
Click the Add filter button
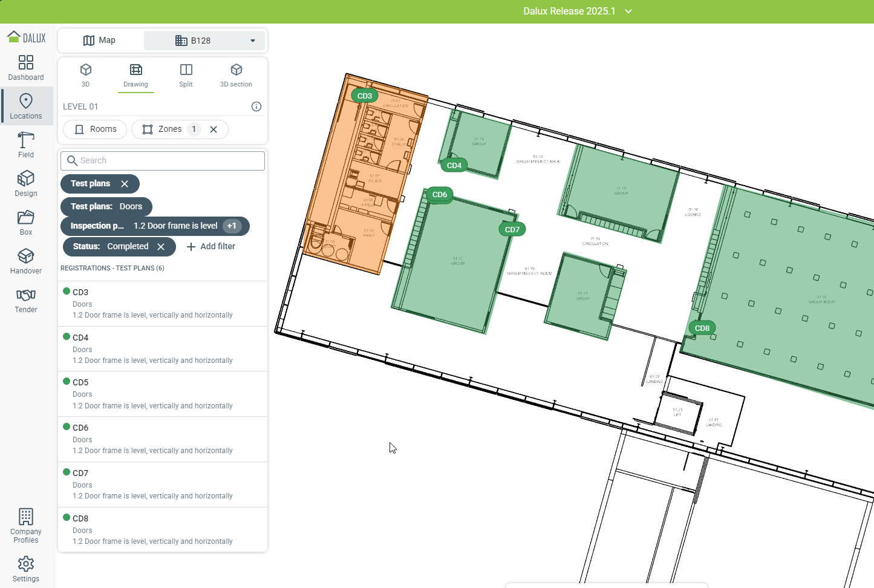pos(211,247)
